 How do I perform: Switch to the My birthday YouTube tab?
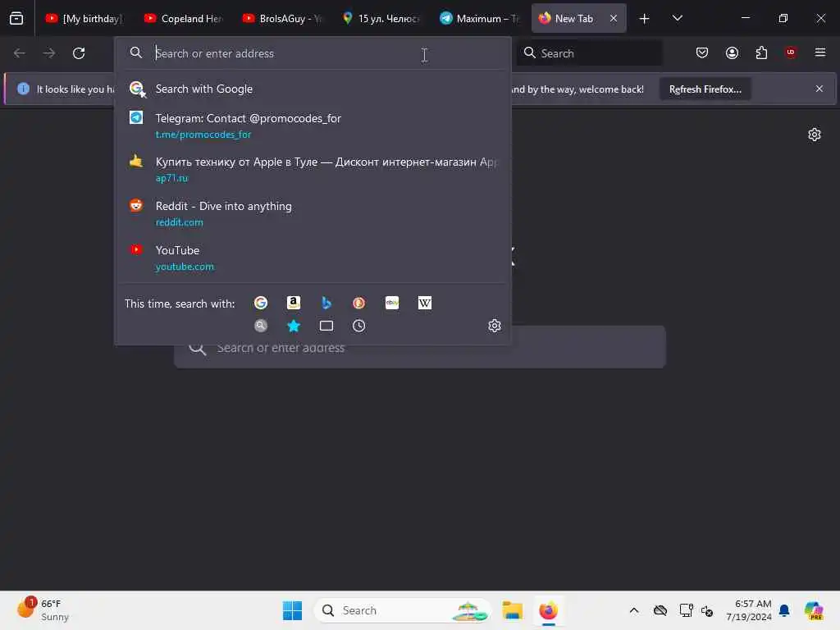pyautogui.click(x=84, y=19)
